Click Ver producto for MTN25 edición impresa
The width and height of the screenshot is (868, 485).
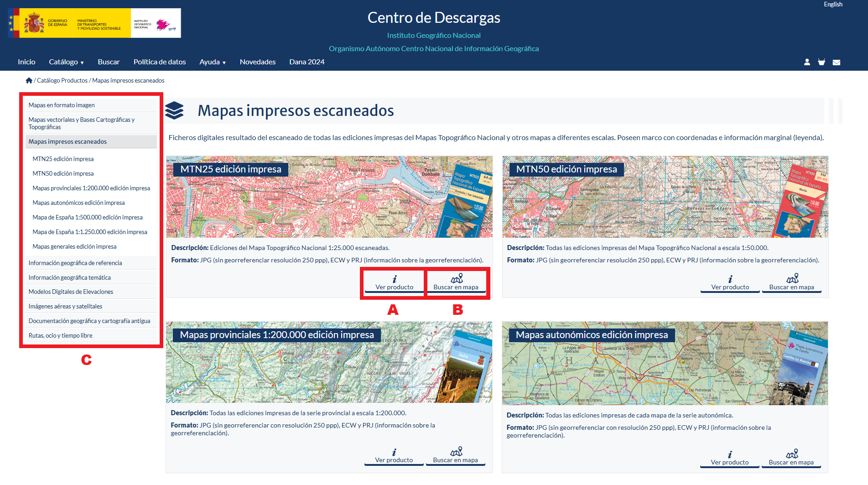point(394,282)
